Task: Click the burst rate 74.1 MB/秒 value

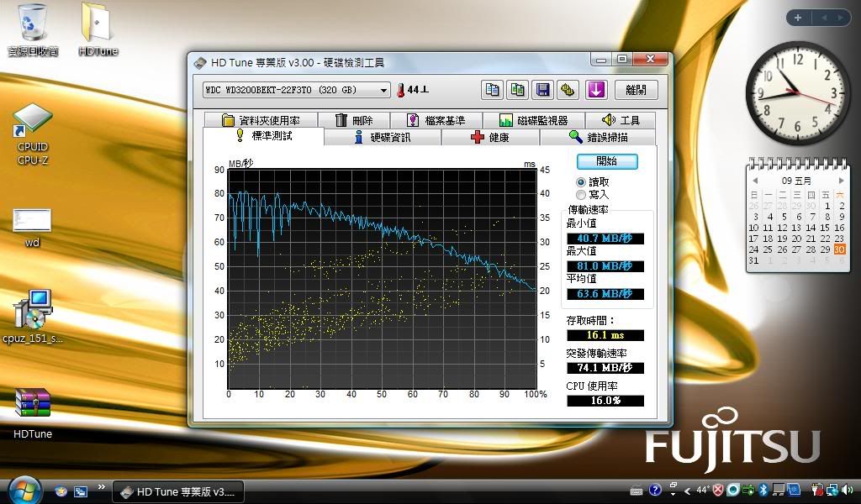Action: [605, 368]
